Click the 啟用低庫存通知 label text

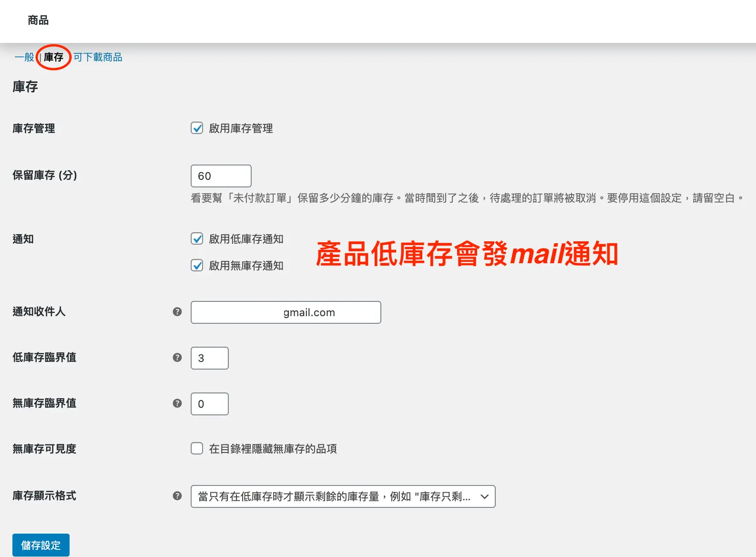[x=246, y=239]
